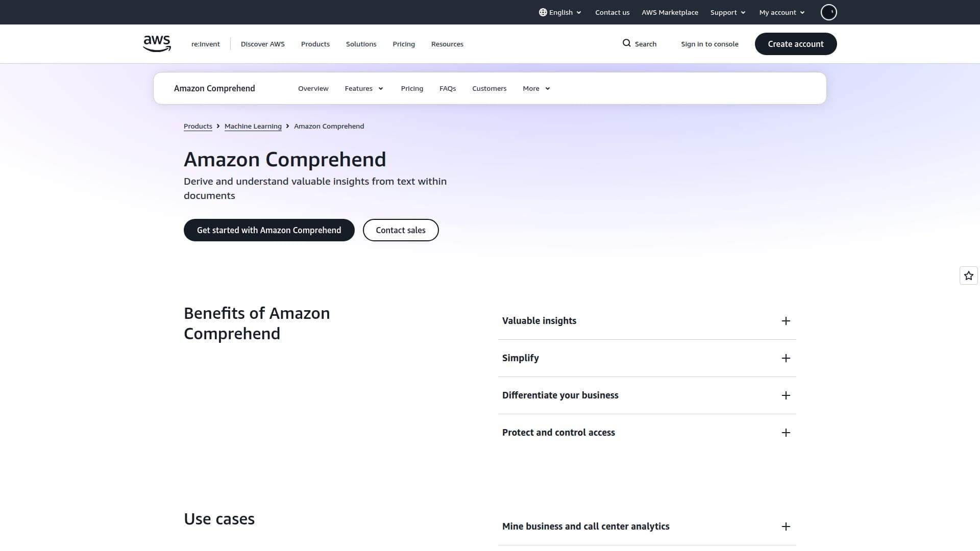Viewport: 980px width, 551px height.
Task: Open the Search magnifier icon
Action: [626, 43]
